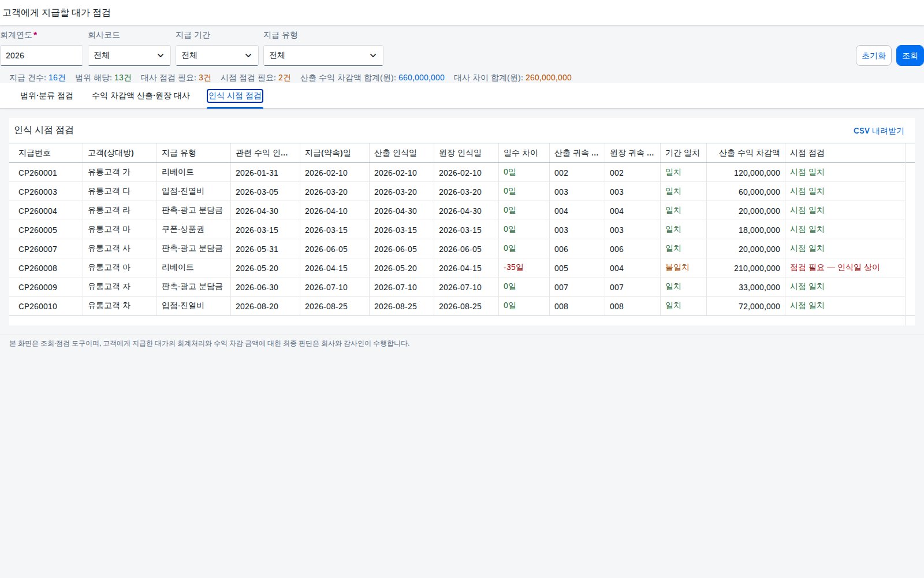Download table via CSV 내려받기 link
The width and height of the screenshot is (924, 578).
coord(878,131)
